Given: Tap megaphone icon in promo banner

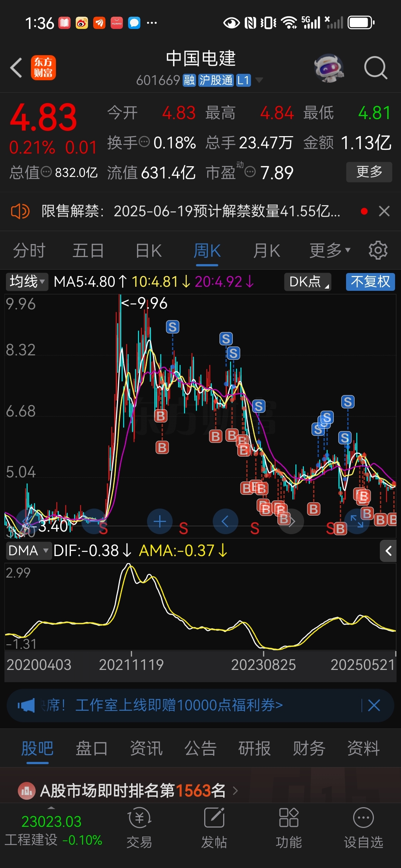Looking at the screenshot, I should [26, 705].
